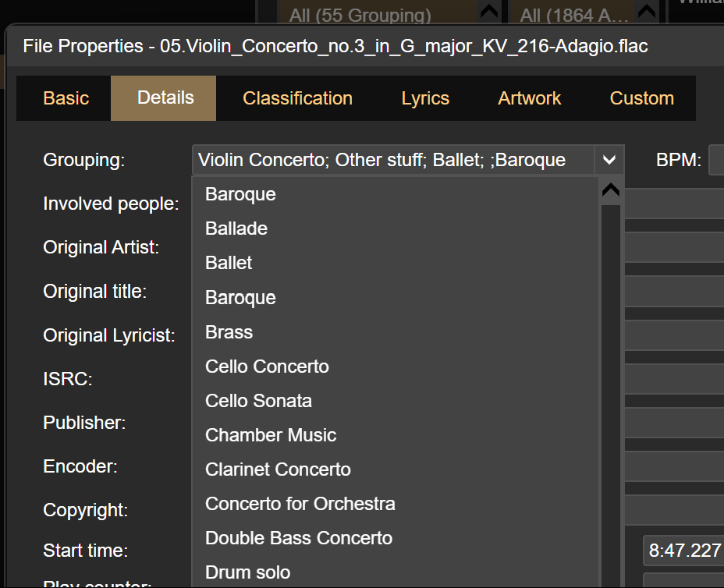This screenshot has height=588, width=724.
Task: Open the Grouping dropdown arrow
Action: click(609, 161)
